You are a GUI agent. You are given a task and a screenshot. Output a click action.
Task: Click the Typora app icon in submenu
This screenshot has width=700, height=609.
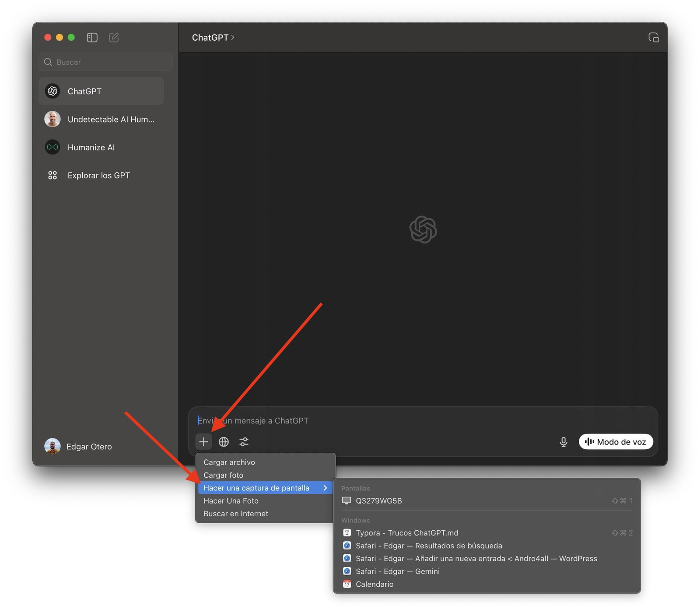coord(347,533)
